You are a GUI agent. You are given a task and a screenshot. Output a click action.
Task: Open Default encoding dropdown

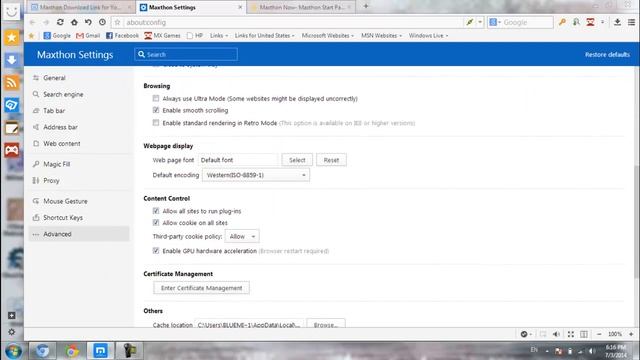[256, 175]
